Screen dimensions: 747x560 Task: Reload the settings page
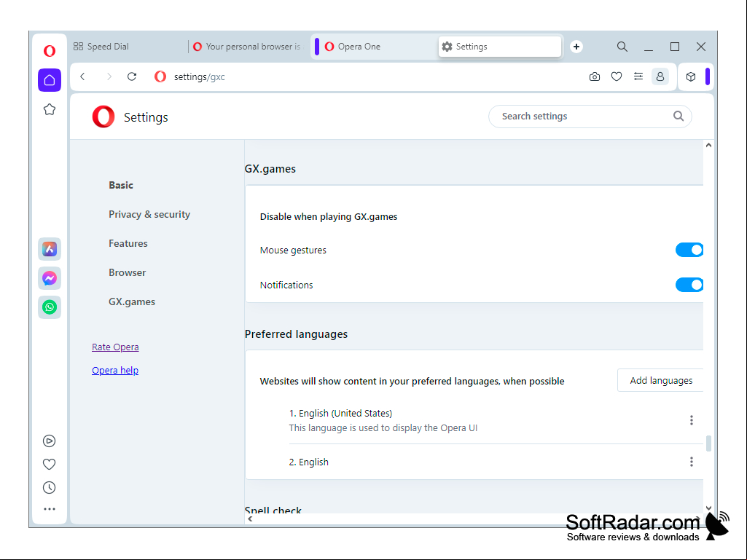tap(132, 76)
